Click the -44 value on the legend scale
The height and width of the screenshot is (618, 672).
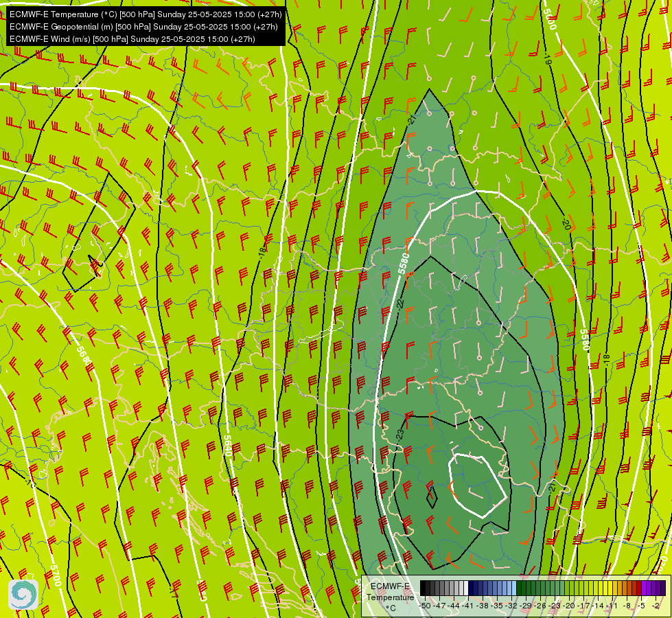454,606
